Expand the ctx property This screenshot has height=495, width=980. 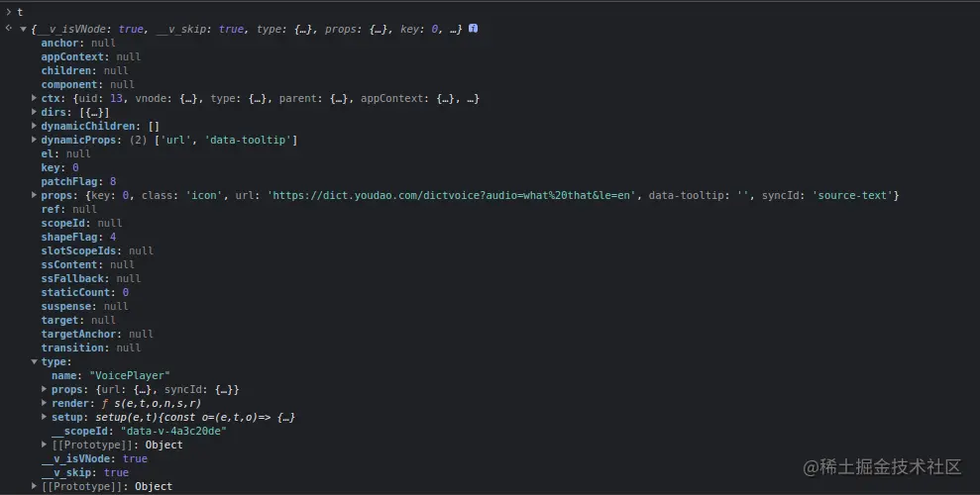35,99
